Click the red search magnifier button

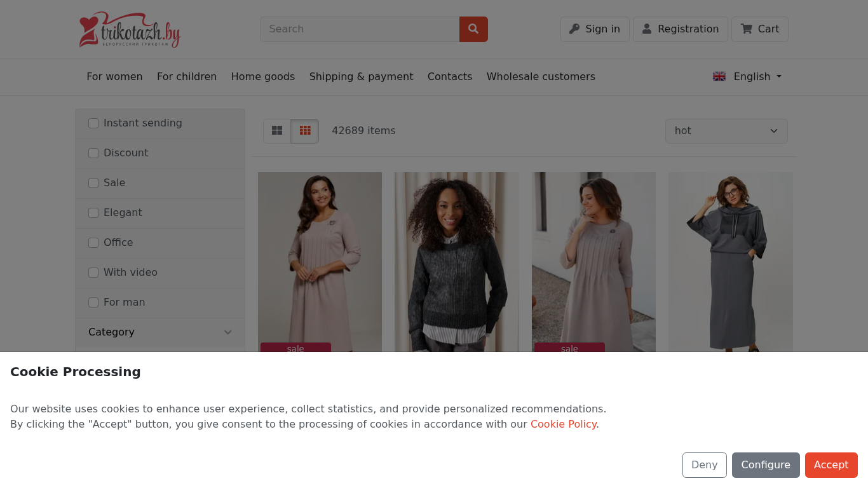coord(473,29)
